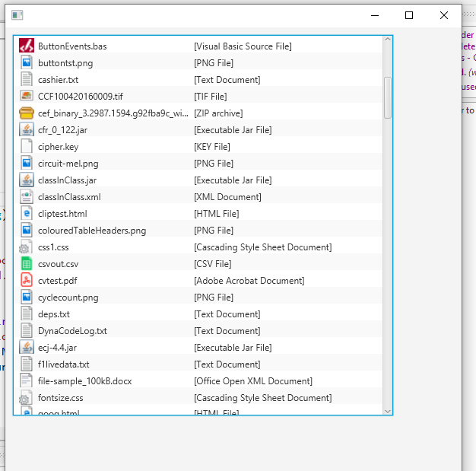Click the classInClass.xml file icon
Viewport: 476px width, 471px height.
coord(26,197)
